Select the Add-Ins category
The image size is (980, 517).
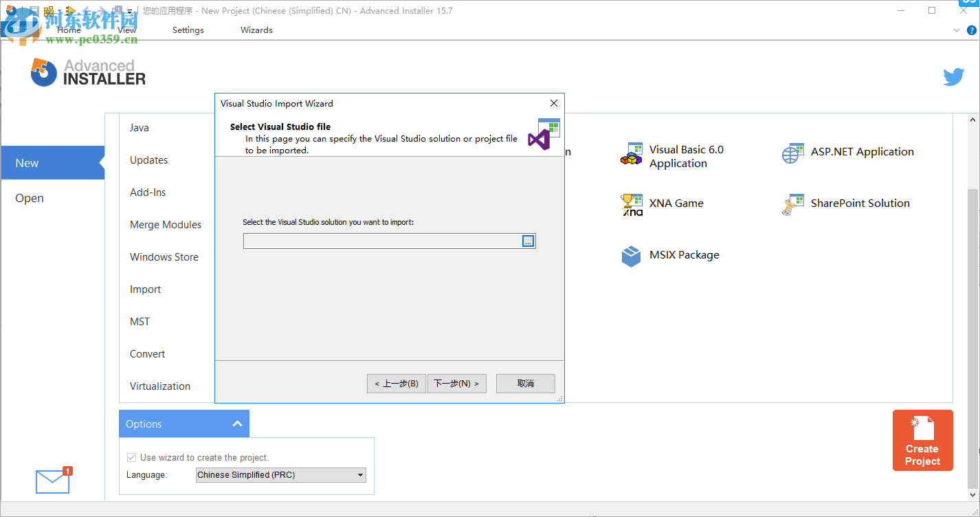(x=148, y=192)
